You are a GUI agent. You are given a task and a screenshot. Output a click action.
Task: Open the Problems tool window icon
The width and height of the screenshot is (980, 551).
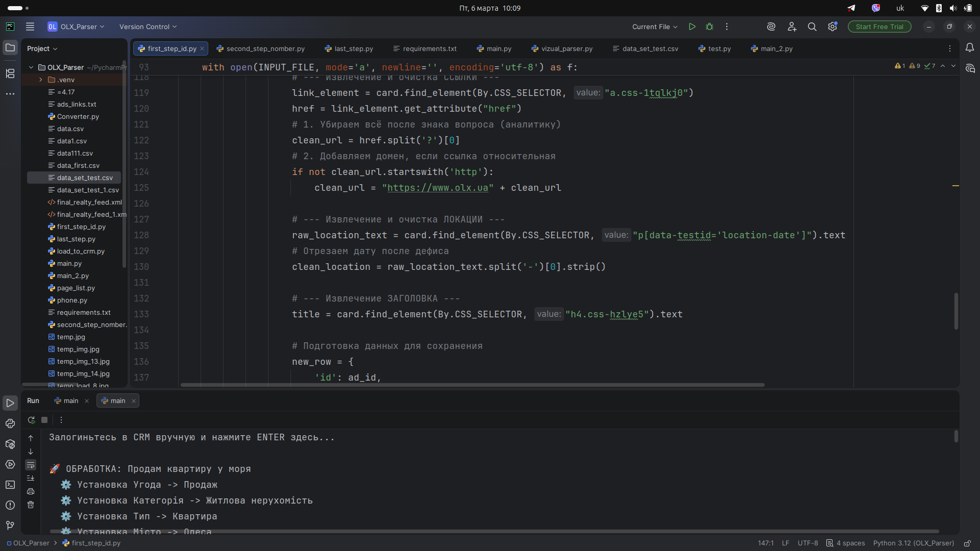click(10, 505)
